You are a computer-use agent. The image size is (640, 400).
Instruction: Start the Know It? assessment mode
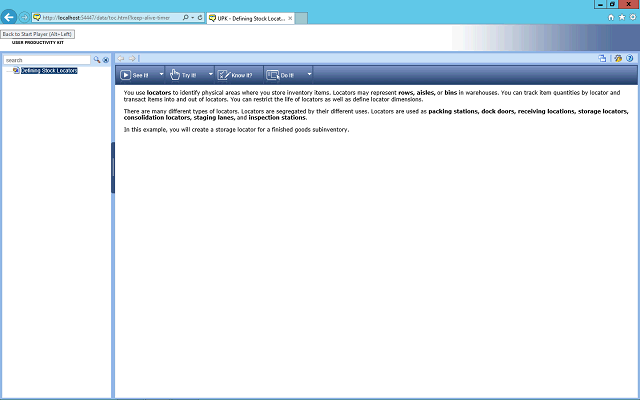tap(235, 74)
